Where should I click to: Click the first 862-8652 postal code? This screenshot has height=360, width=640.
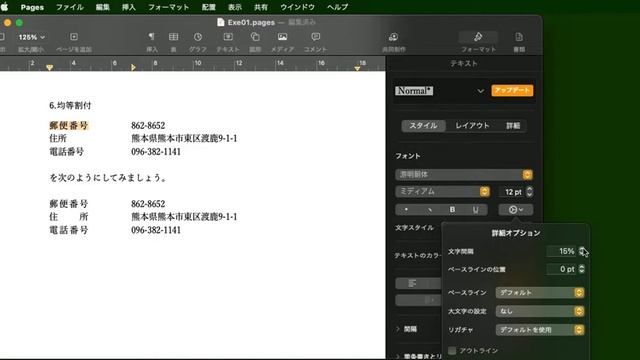point(148,125)
